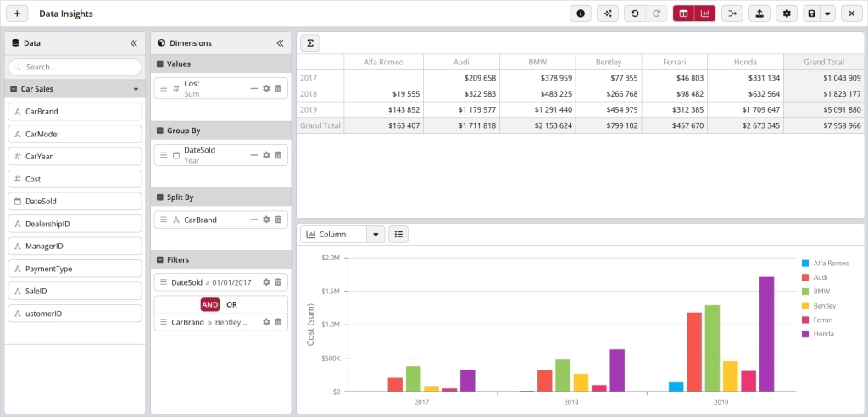Open settings gear for CarBrand split
This screenshot has width=868, height=417.
[x=266, y=220]
